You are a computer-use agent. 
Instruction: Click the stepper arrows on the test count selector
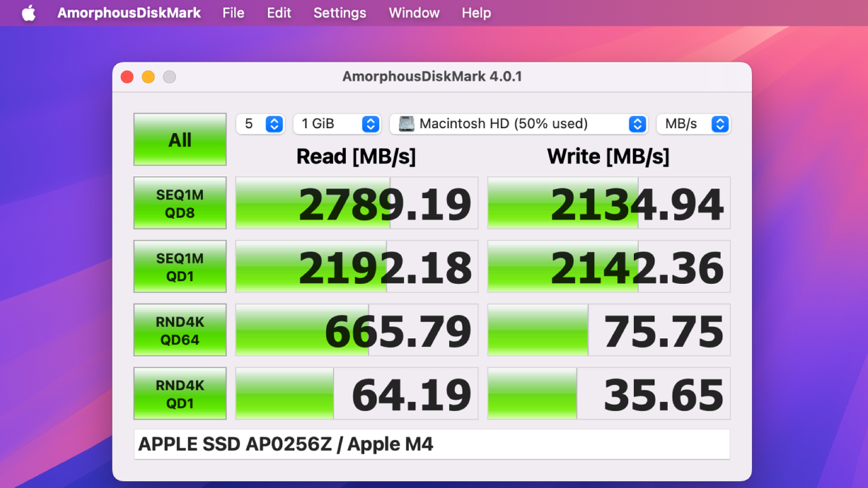coord(274,124)
